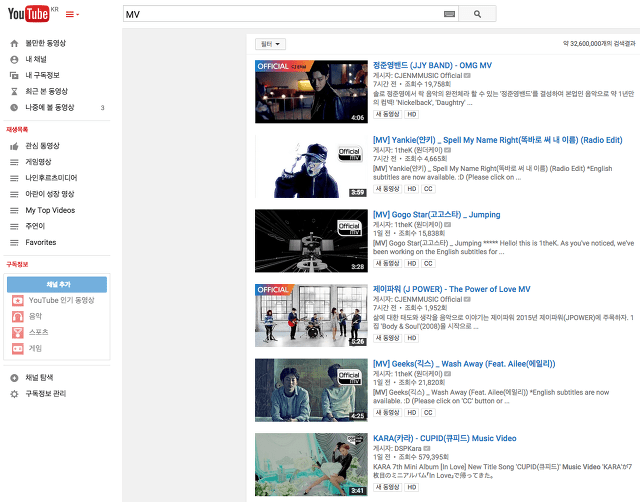Open Yankie Spell My Name Right video title
The image size is (640, 502).
pyautogui.click(x=498, y=140)
